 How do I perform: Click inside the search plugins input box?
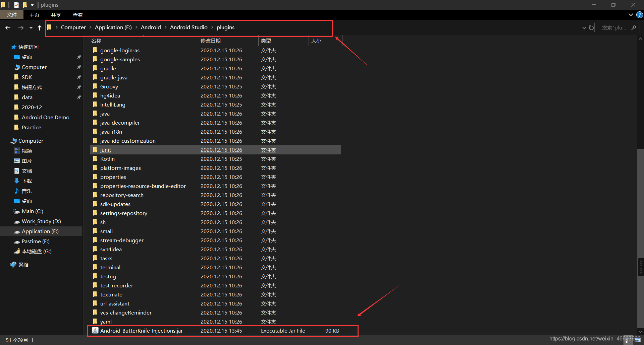[615, 27]
